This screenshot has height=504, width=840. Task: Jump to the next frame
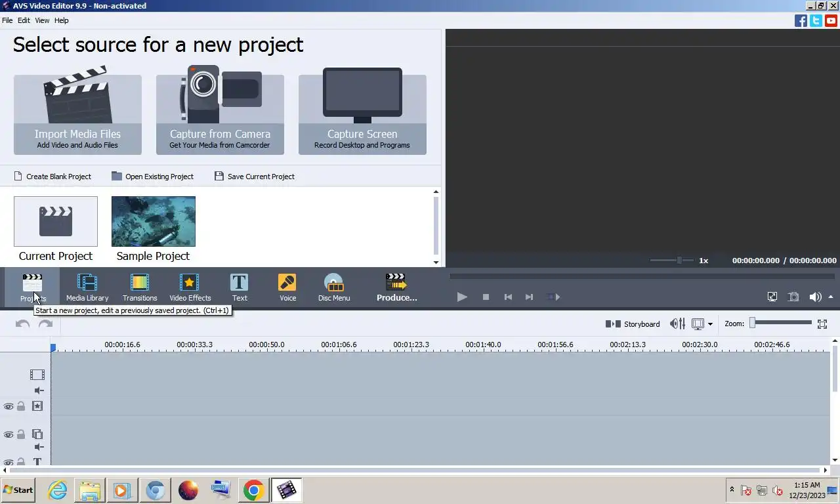(529, 297)
